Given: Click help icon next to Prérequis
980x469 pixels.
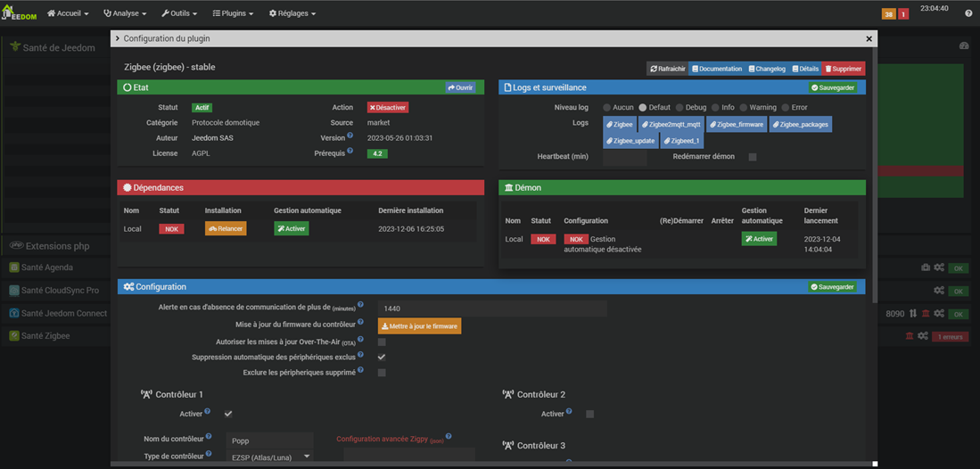Looking at the screenshot, I should pos(351,151).
